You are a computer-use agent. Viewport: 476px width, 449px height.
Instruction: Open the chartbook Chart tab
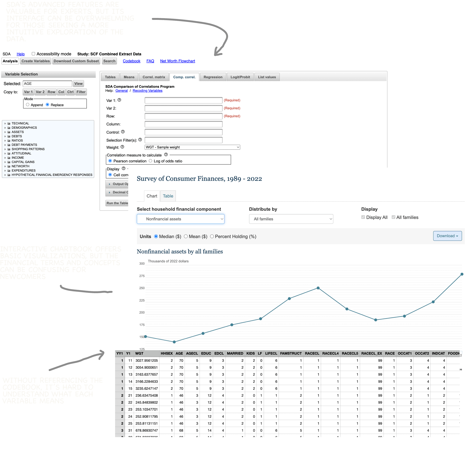(x=152, y=196)
